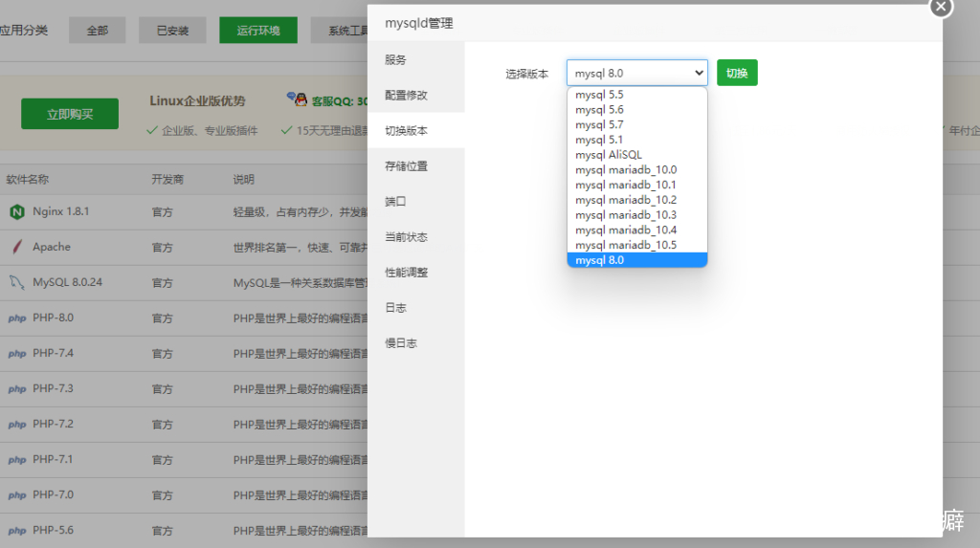Click the 开发商 column header
The image size is (980, 548).
[x=167, y=180]
